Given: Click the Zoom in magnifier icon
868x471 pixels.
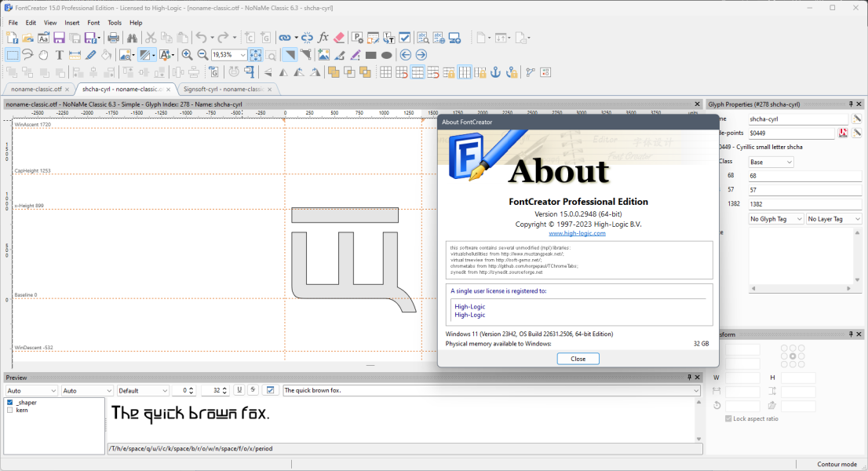Looking at the screenshot, I should 187,55.
